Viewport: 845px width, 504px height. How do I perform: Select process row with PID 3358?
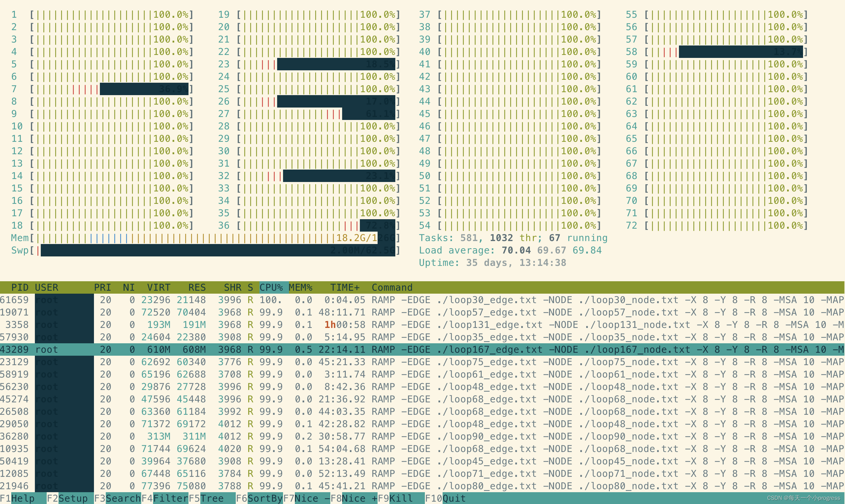(x=422, y=325)
